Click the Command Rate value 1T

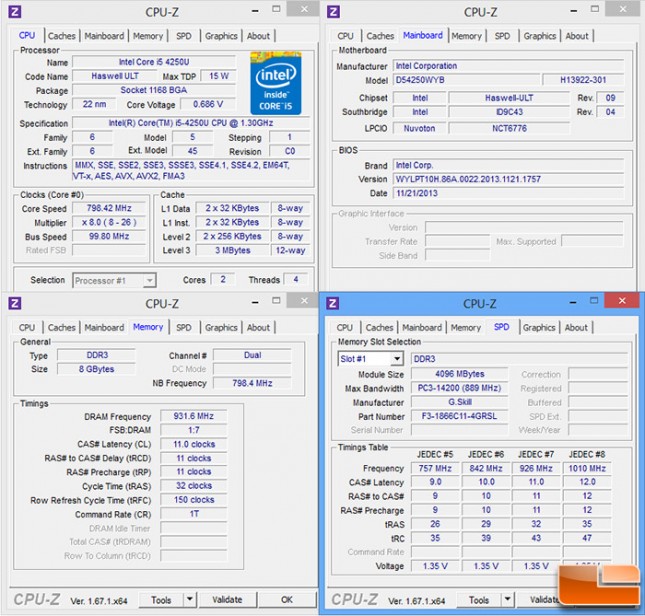pos(194,514)
